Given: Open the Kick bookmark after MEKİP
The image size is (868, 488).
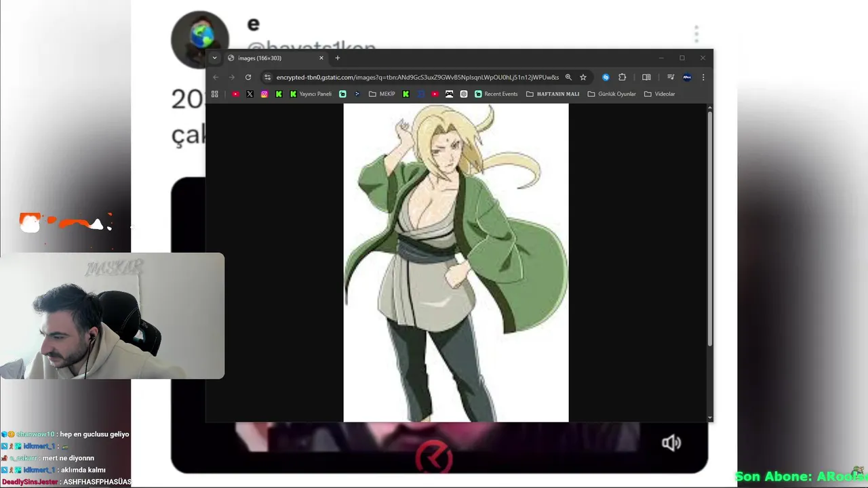Looking at the screenshot, I should [x=406, y=94].
